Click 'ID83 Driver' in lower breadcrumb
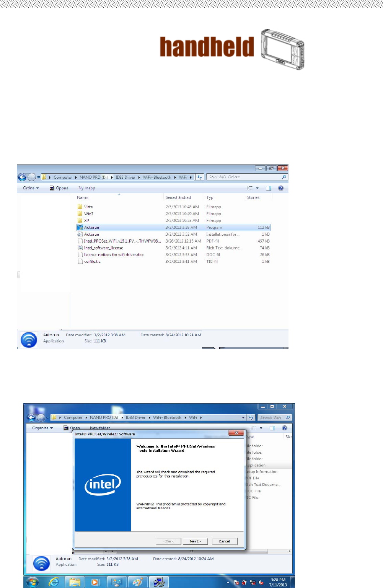The width and height of the screenshot is (383, 588). click(135, 417)
